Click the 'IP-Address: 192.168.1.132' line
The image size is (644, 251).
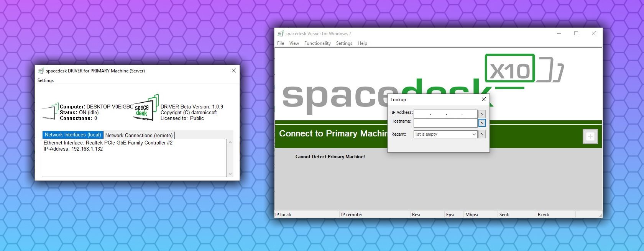pyautogui.click(x=73, y=149)
